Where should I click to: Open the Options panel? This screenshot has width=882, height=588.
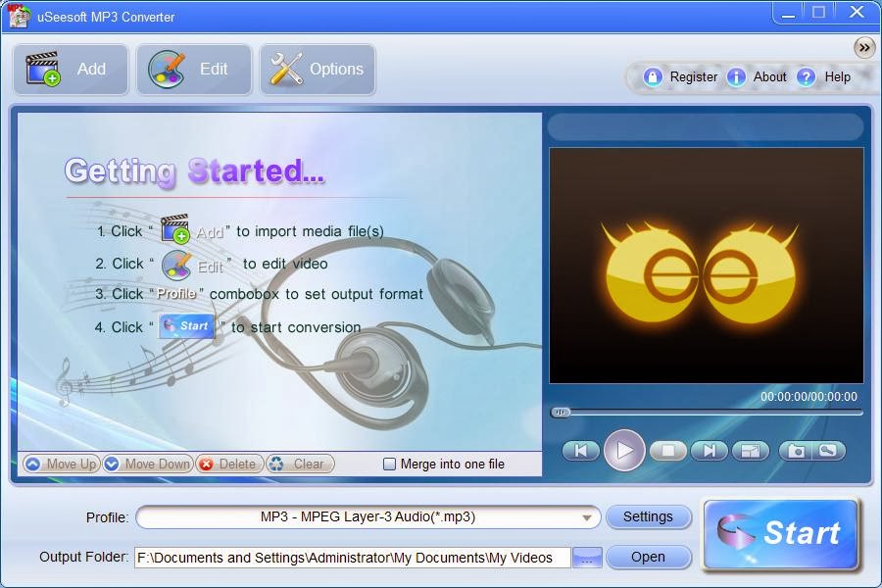click(x=317, y=69)
